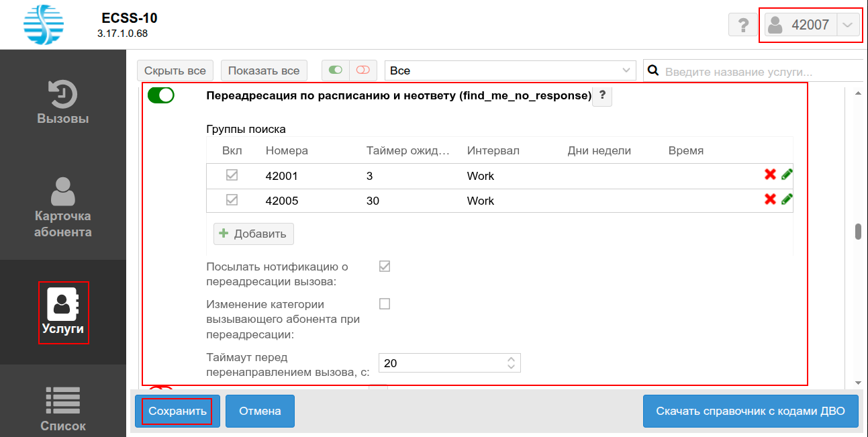Click the timeout field showing 20

click(x=442, y=363)
